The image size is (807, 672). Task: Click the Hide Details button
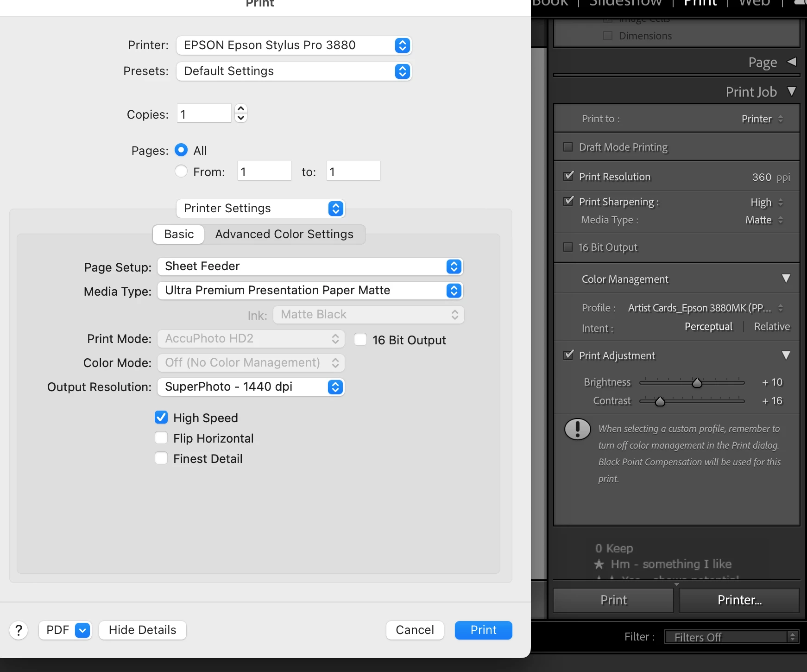pos(143,630)
